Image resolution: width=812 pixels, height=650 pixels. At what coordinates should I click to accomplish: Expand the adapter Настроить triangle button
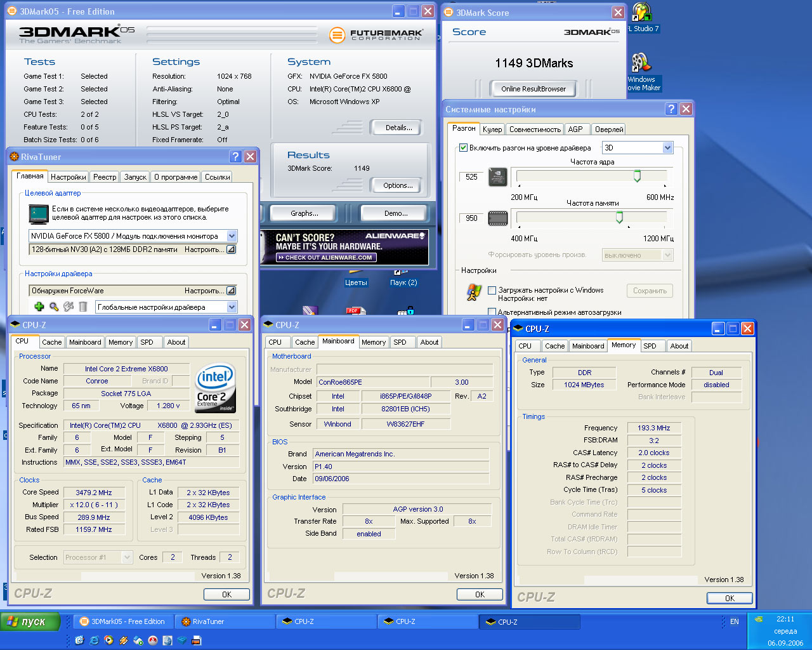(231, 250)
